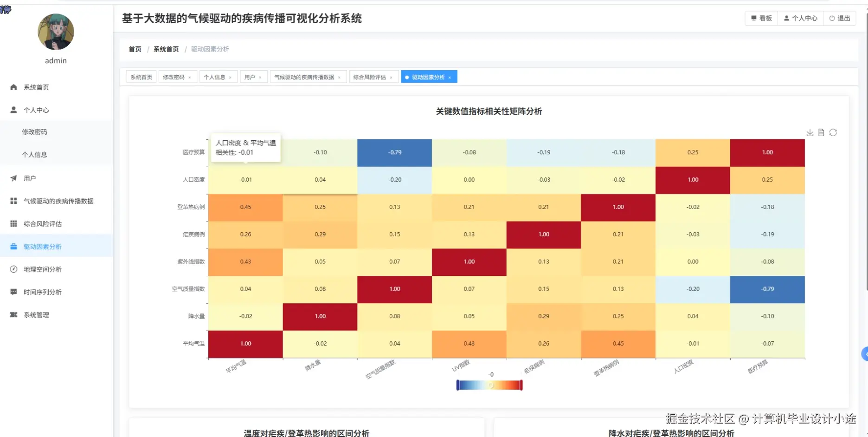Open 首页 from the breadcrumb
This screenshot has height=437, width=868.
(134, 49)
